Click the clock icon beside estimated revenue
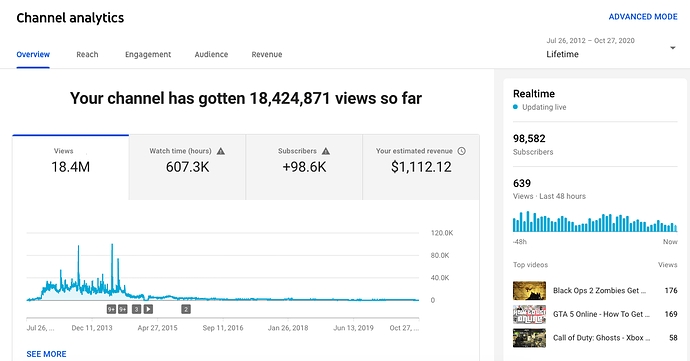The width and height of the screenshot is (690, 361). 461,151
